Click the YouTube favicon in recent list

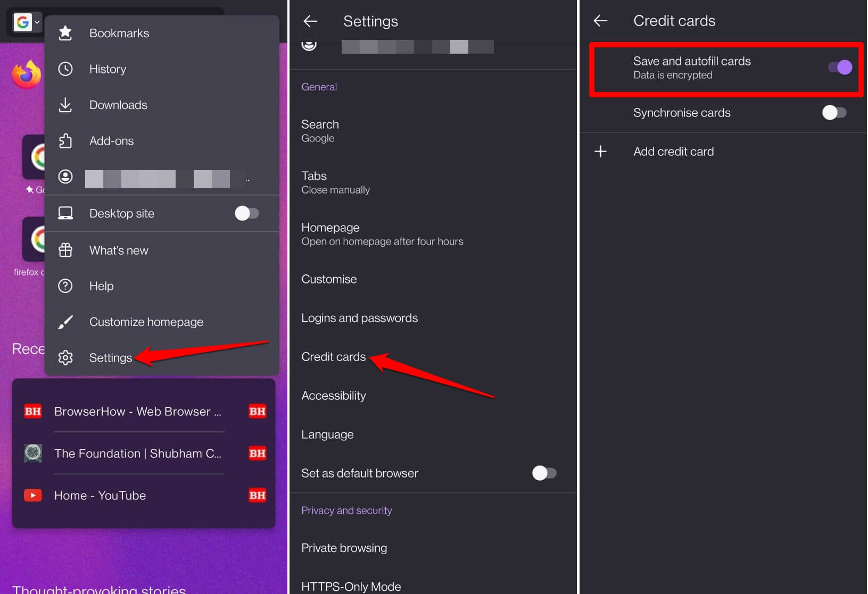tap(33, 496)
